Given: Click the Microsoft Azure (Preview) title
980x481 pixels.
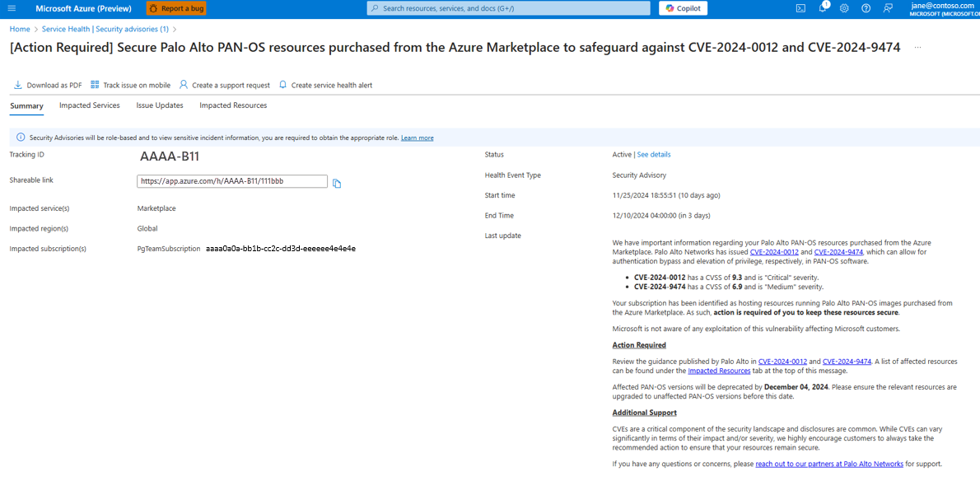Looking at the screenshot, I should (84, 9).
